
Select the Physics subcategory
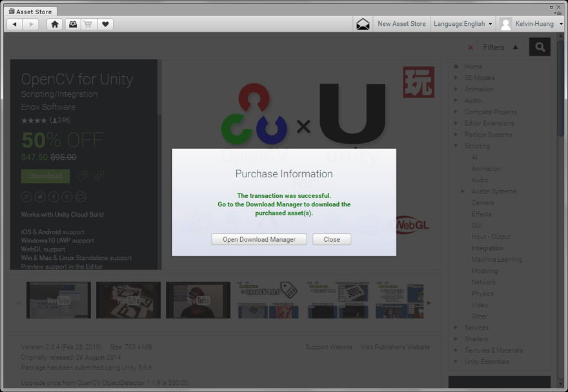tap(483, 293)
